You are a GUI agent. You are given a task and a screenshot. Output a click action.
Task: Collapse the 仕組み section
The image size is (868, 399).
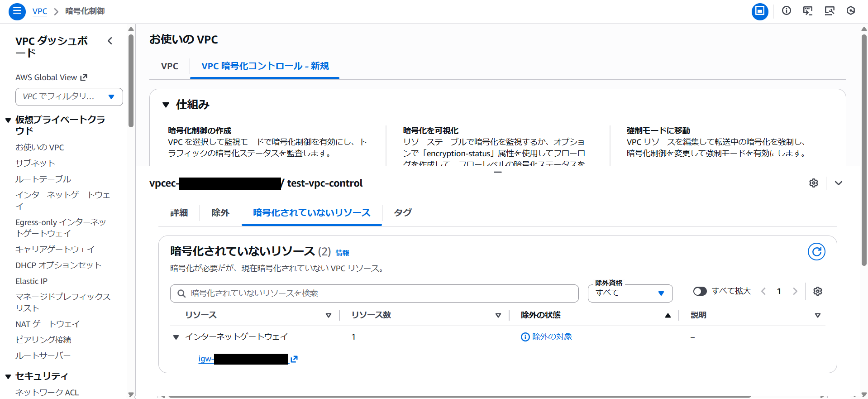[166, 105]
